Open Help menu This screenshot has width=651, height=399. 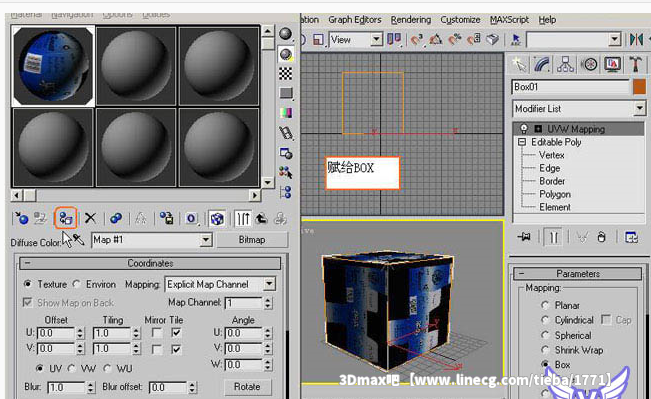tap(547, 20)
